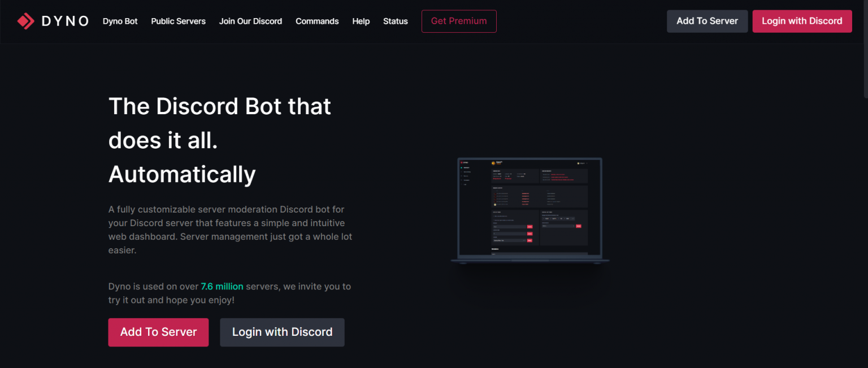The width and height of the screenshot is (868, 368).
Task: Click the Get Premium button
Action: [x=459, y=21]
